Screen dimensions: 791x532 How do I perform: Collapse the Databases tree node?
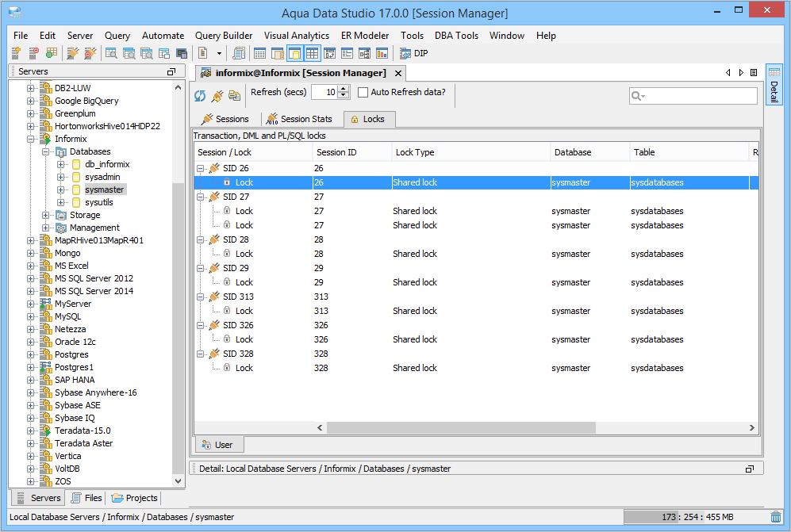[46, 151]
